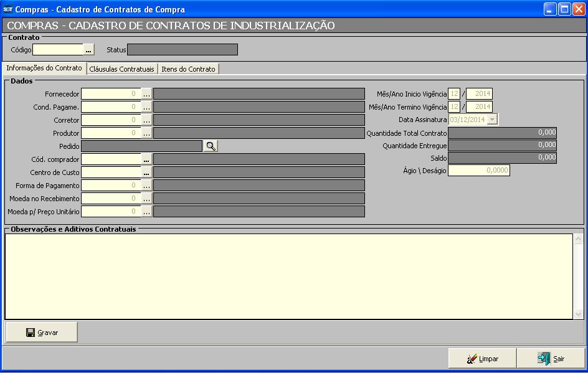Open the Corretor lookup ellipsis button
Image resolution: width=588 pixels, height=373 pixels.
[146, 120]
